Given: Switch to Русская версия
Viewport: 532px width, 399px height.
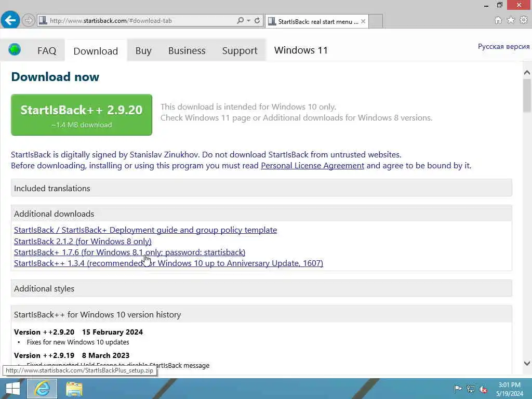Looking at the screenshot, I should click(x=503, y=46).
